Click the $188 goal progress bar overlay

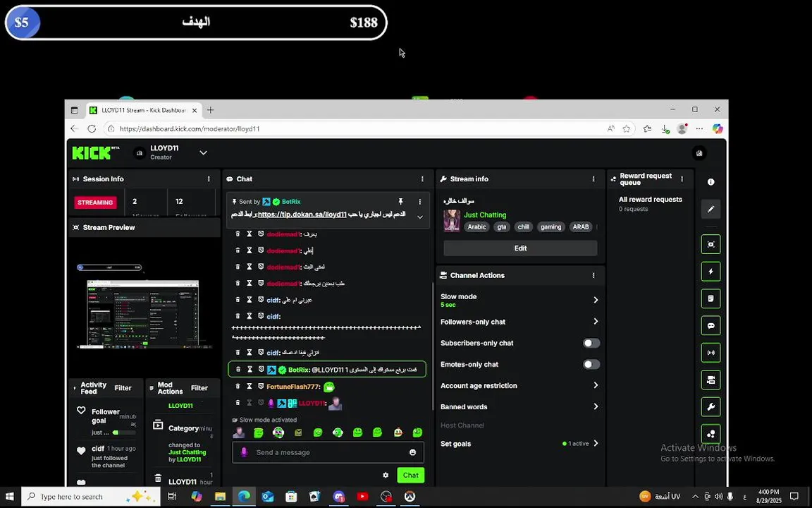coord(196,23)
